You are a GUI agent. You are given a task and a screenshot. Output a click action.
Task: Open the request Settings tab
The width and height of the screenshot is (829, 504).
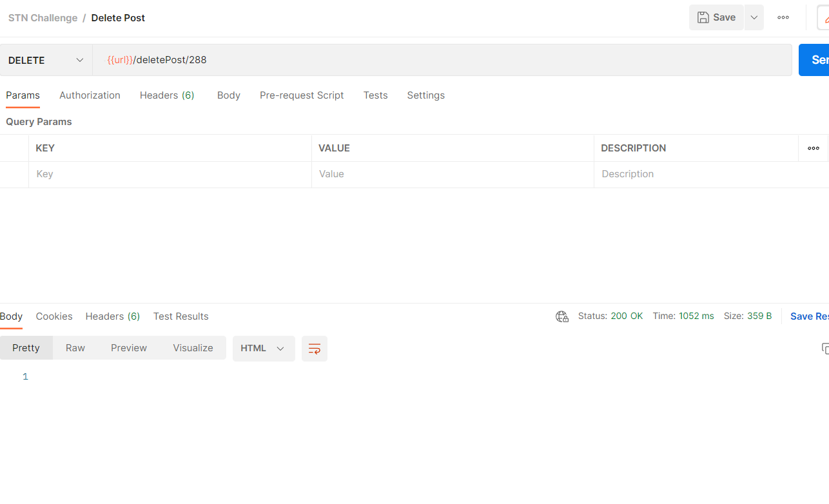425,95
